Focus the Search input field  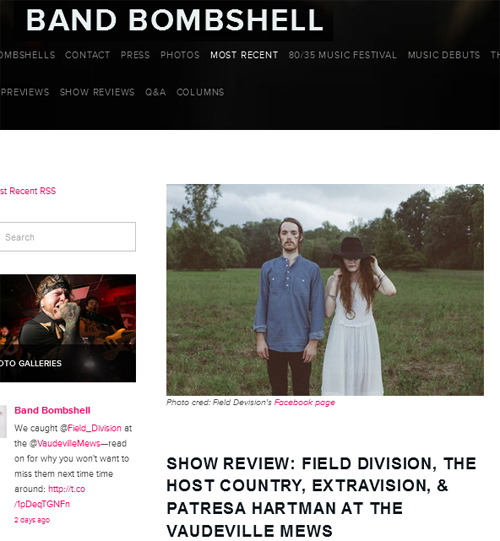point(67,237)
